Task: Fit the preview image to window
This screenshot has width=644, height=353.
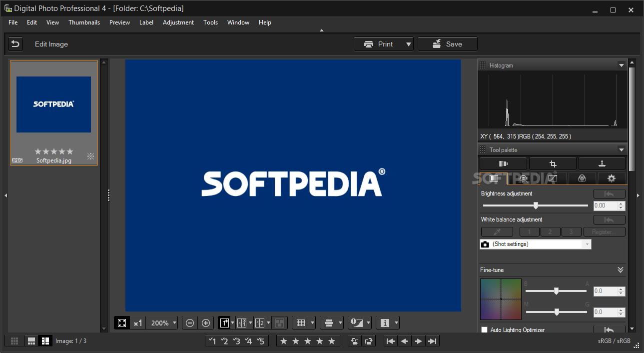Action: [x=122, y=323]
